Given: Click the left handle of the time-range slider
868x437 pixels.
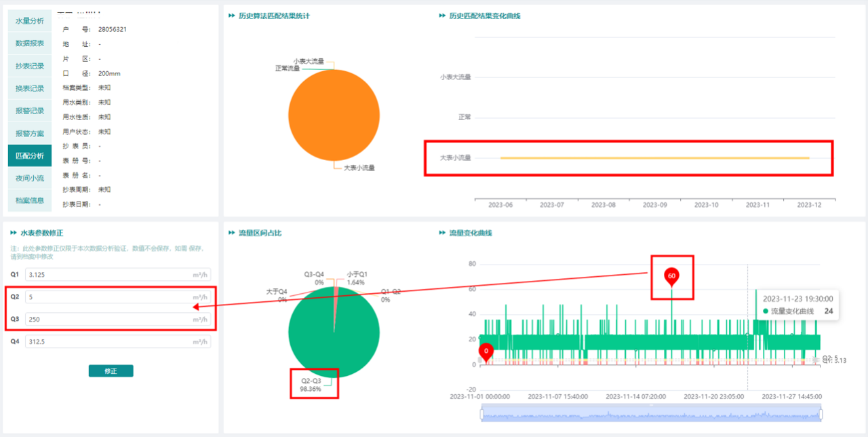Looking at the screenshot, I should click(x=481, y=414).
